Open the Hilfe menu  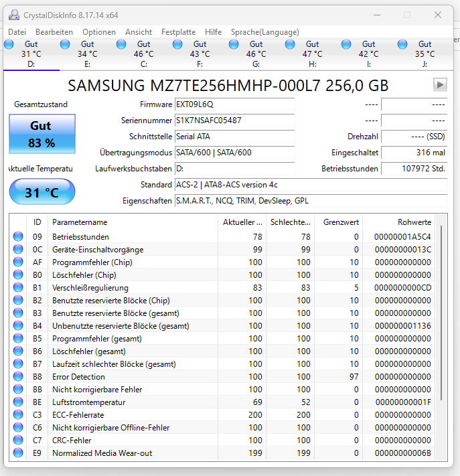click(213, 32)
